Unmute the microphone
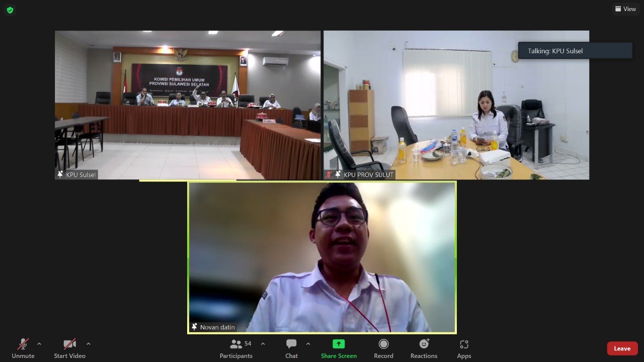This screenshot has height=362, width=644. [23, 348]
